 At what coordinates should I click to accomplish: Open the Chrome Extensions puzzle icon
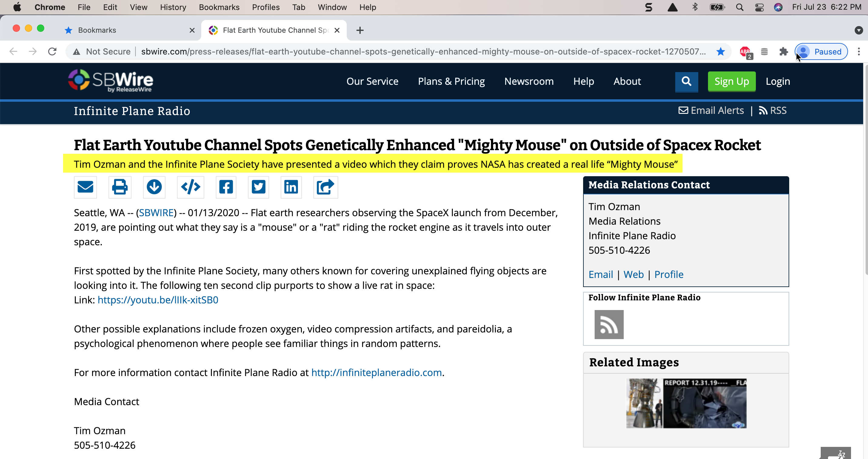(783, 51)
